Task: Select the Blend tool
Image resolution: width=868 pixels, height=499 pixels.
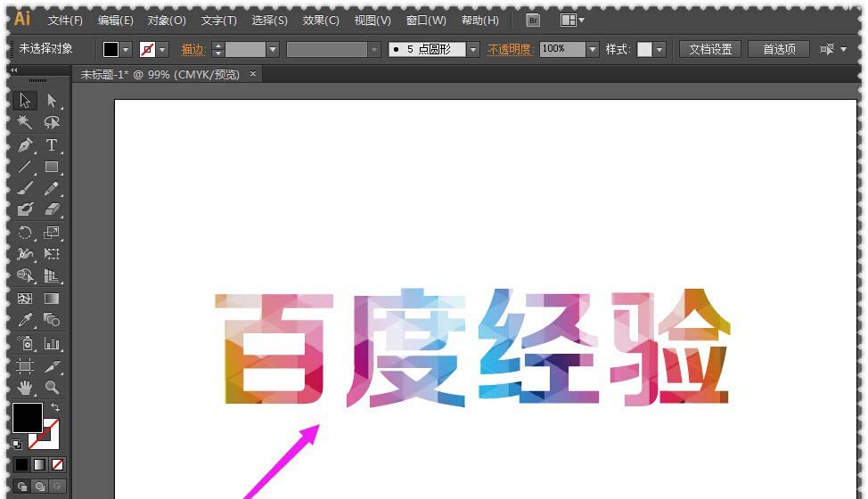Action: click(52, 320)
